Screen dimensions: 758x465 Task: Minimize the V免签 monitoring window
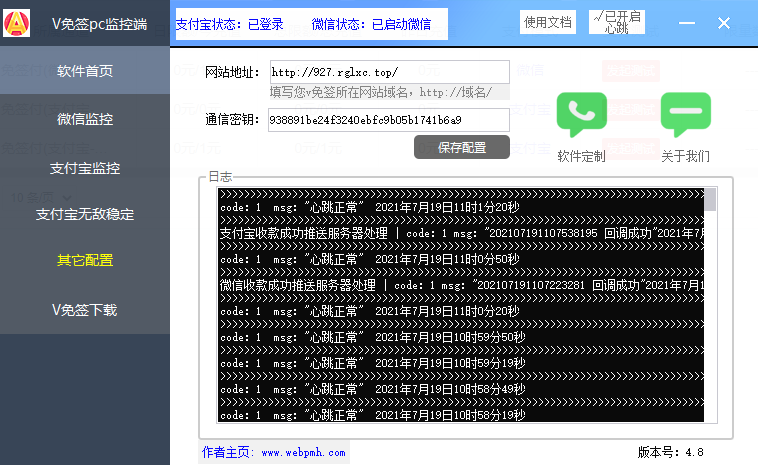pyautogui.click(x=686, y=23)
